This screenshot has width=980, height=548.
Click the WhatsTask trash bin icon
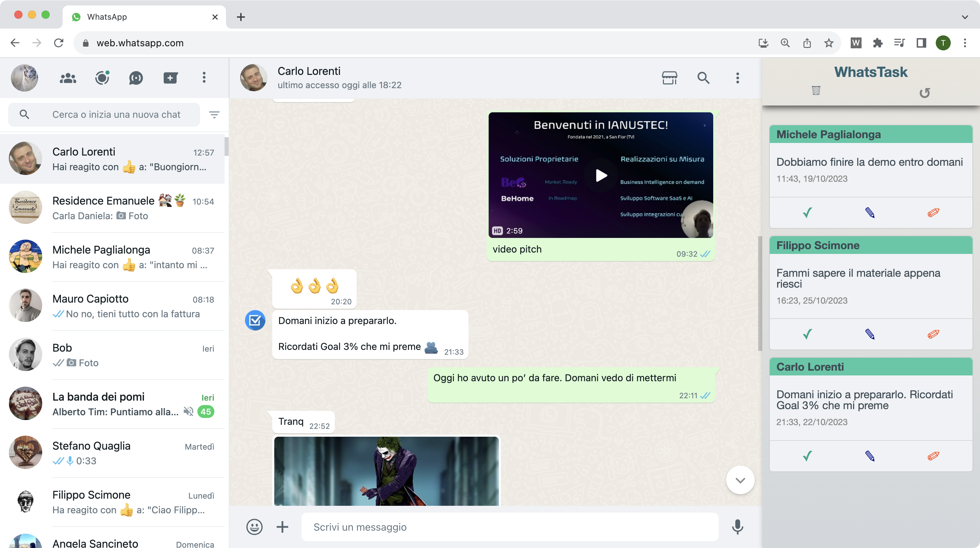point(816,91)
